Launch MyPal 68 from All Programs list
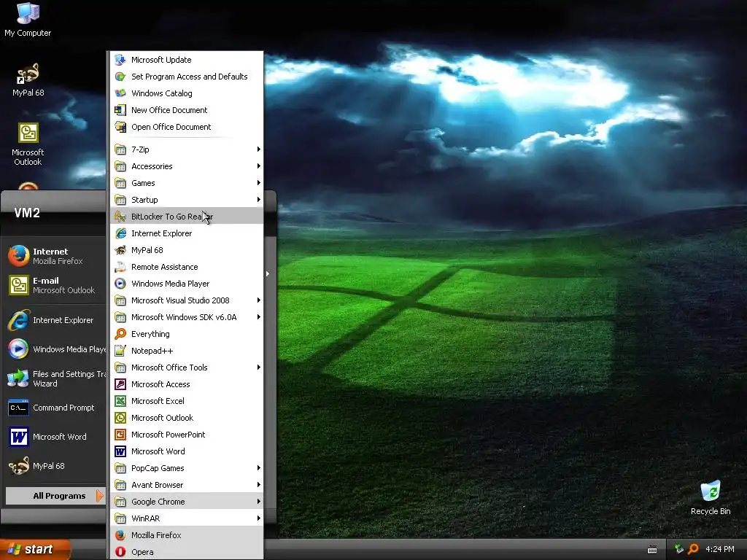Image resolution: width=747 pixels, height=560 pixels. (x=187, y=250)
